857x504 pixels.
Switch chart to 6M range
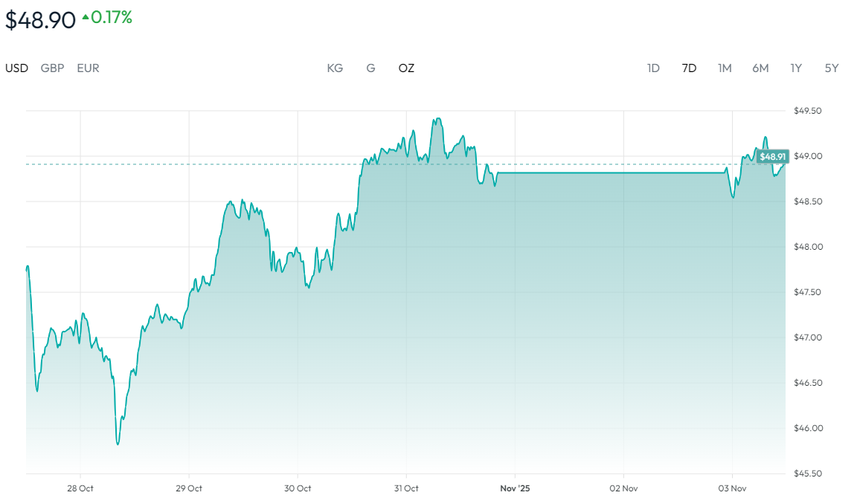click(x=760, y=68)
